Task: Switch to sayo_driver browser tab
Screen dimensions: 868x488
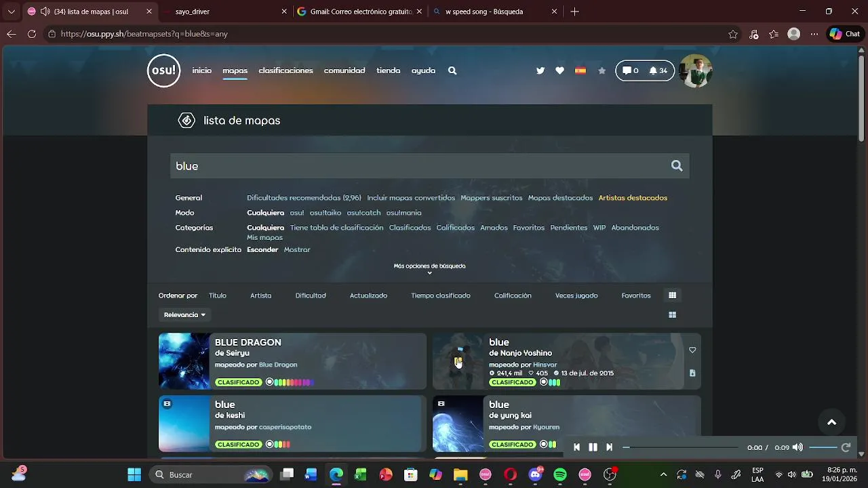Action: coord(226,12)
